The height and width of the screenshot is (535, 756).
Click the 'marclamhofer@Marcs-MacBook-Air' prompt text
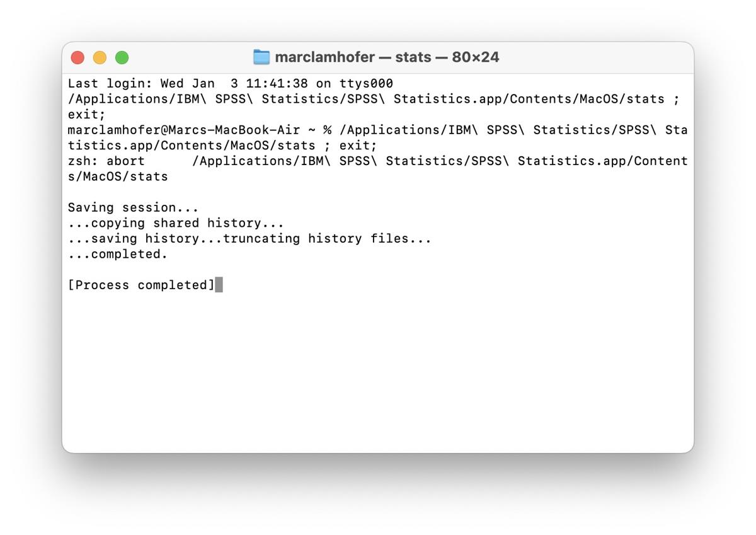click(184, 130)
